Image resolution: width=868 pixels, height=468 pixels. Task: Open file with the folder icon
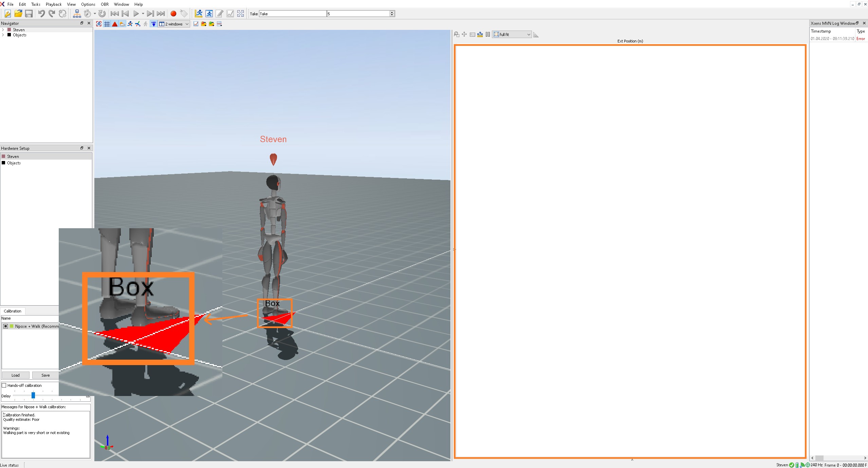(x=18, y=14)
